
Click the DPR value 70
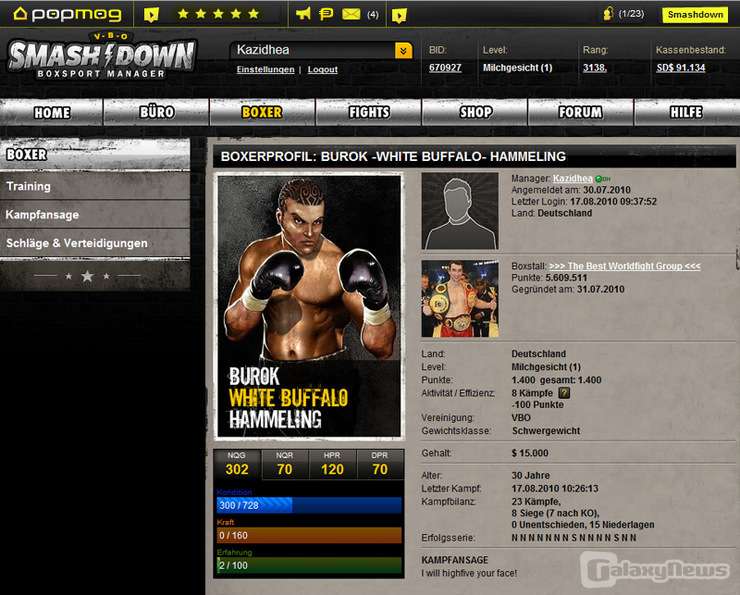point(380,469)
